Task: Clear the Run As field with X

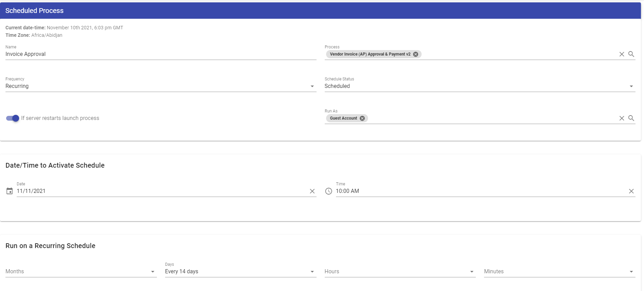Action: (x=622, y=118)
